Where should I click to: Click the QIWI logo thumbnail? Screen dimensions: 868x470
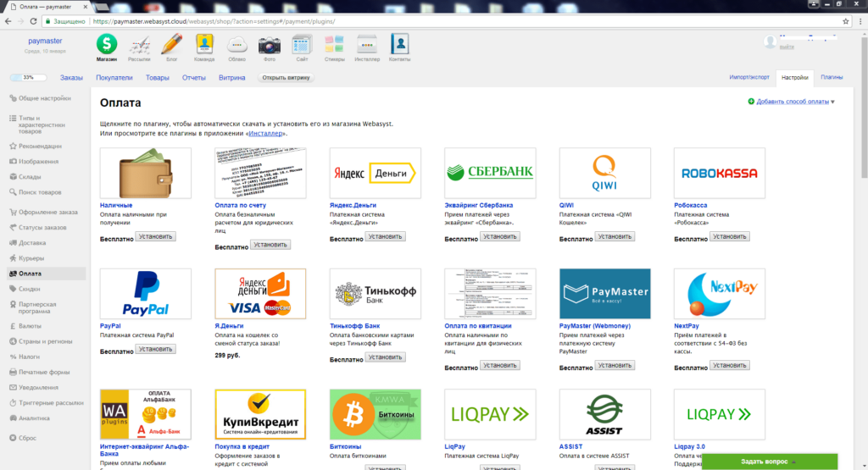604,173
